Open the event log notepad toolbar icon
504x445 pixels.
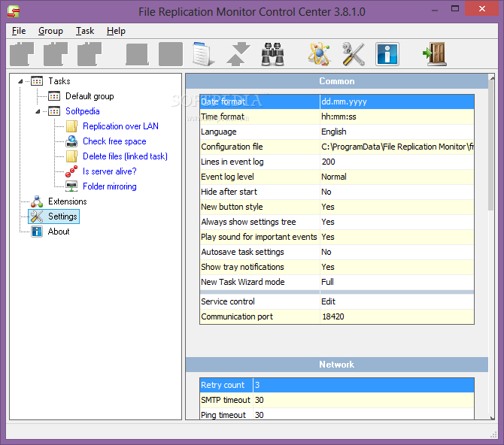[x=204, y=54]
